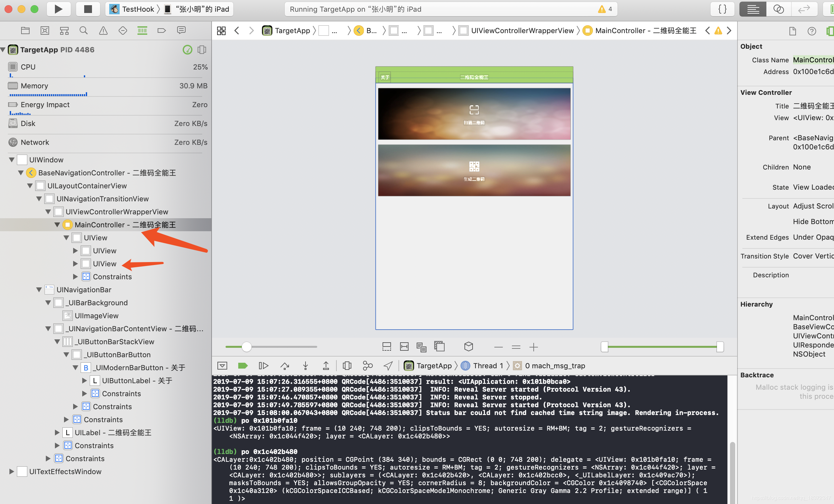Collapse the MainController node
This screenshot has width=834, height=504.
tap(58, 225)
